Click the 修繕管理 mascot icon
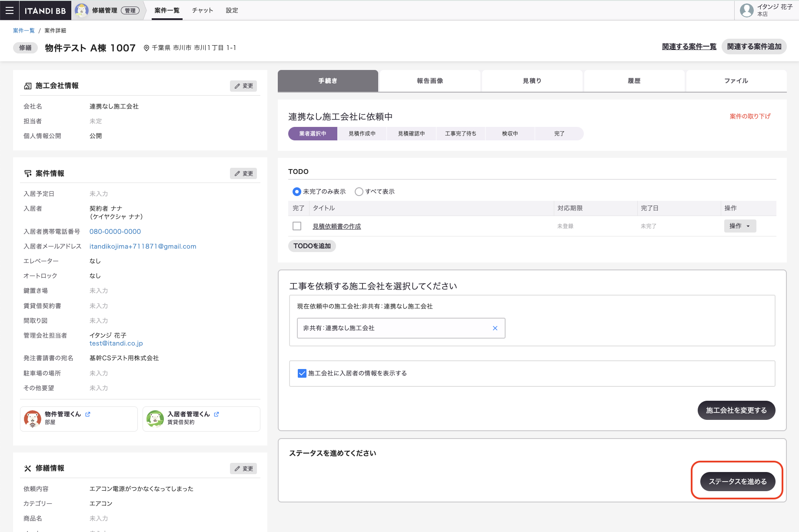This screenshot has width=799, height=532. (x=82, y=10)
